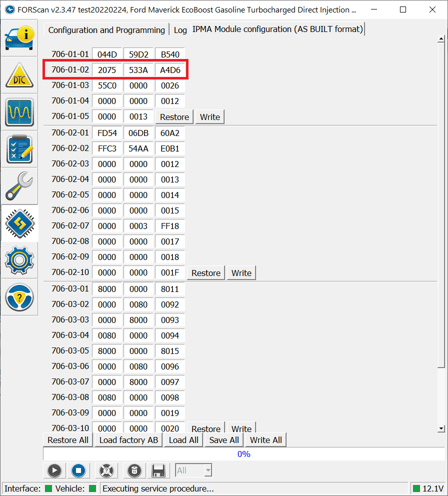Click the Restore All button
This screenshot has width=448, height=496.
click(68, 440)
